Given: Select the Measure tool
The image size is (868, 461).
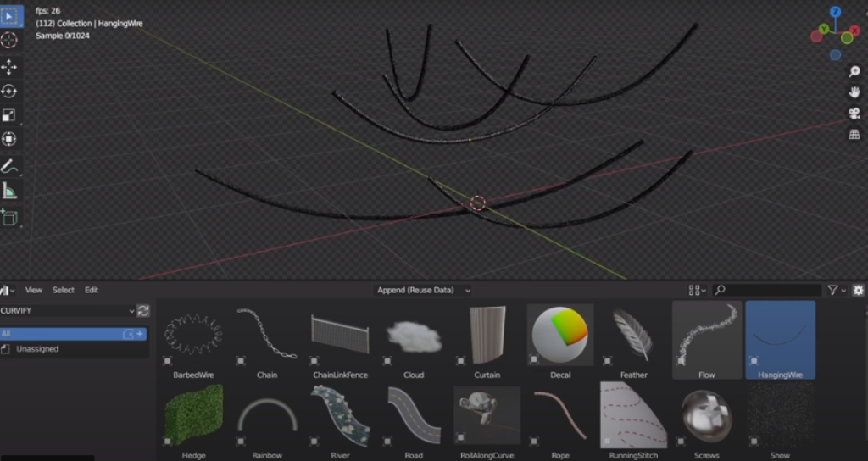Looking at the screenshot, I should pyautogui.click(x=9, y=191).
